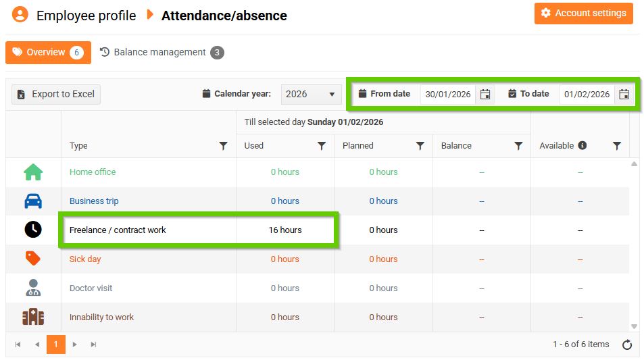Click the Home office house icon
The width and height of the screenshot is (644, 360).
[x=33, y=172]
